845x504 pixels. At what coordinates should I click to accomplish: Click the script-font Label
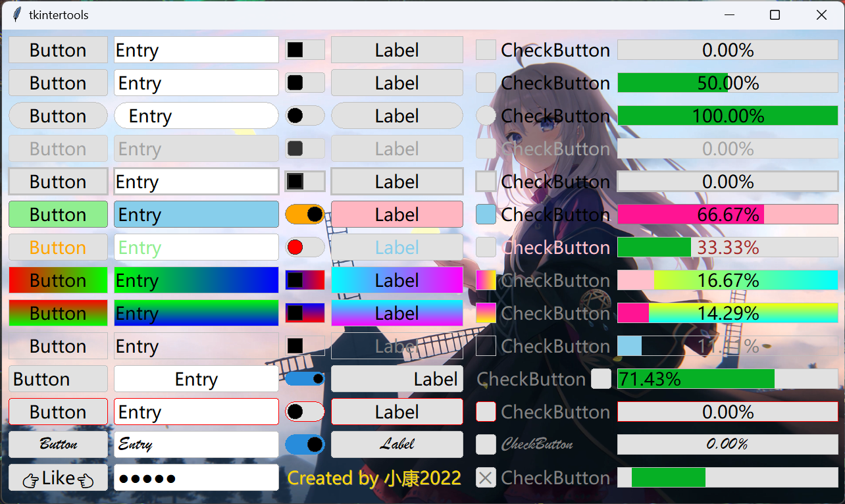(397, 445)
